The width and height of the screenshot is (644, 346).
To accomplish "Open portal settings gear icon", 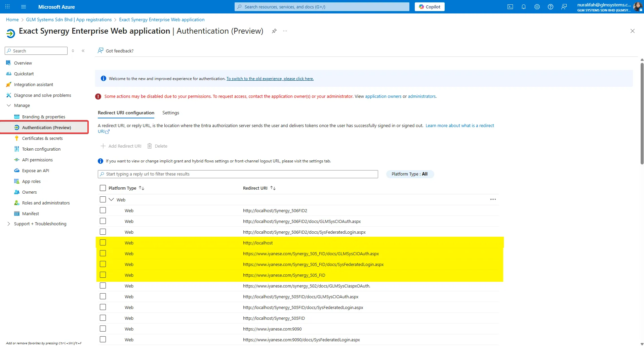I will 537,7.
